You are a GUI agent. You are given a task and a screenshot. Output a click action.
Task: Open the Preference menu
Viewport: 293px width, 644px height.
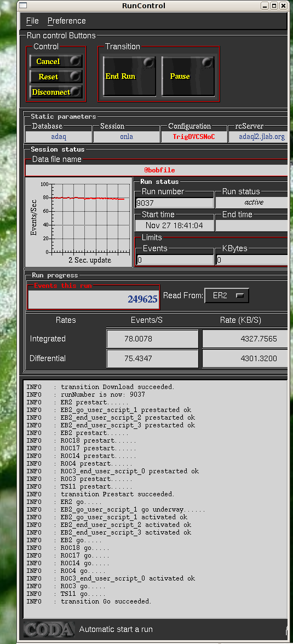(67, 21)
